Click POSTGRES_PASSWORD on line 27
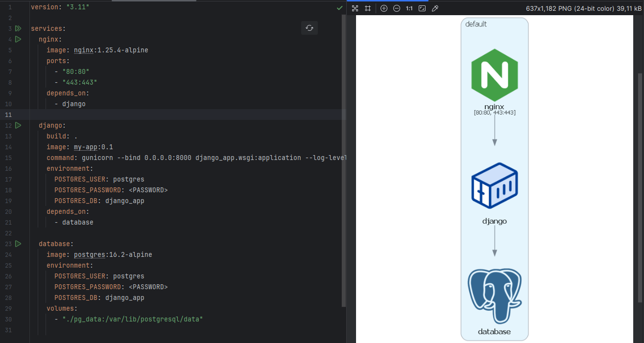This screenshot has width=644, height=343. pos(88,287)
